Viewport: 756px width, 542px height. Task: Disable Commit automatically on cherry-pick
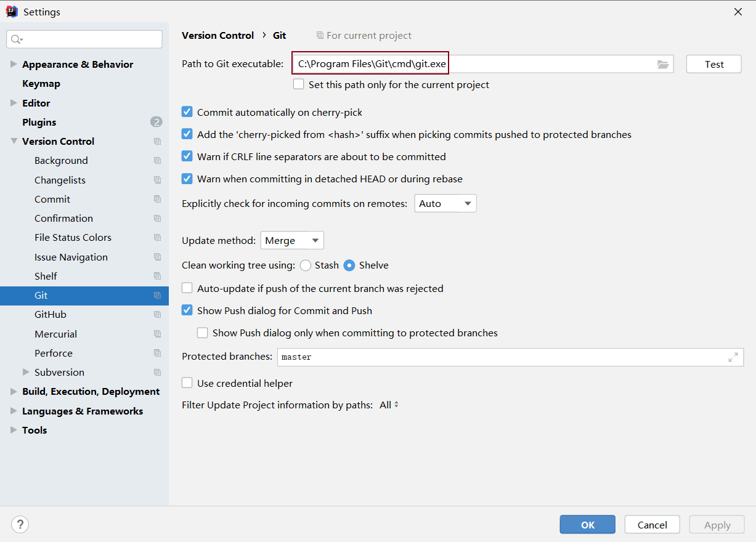(187, 112)
